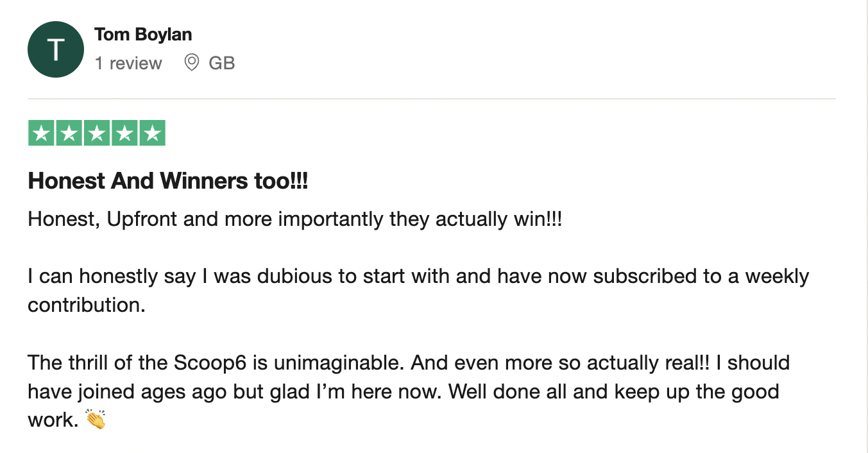The image size is (868, 453).
Task: Select the third rating star
Action: pyautogui.click(x=97, y=133)
